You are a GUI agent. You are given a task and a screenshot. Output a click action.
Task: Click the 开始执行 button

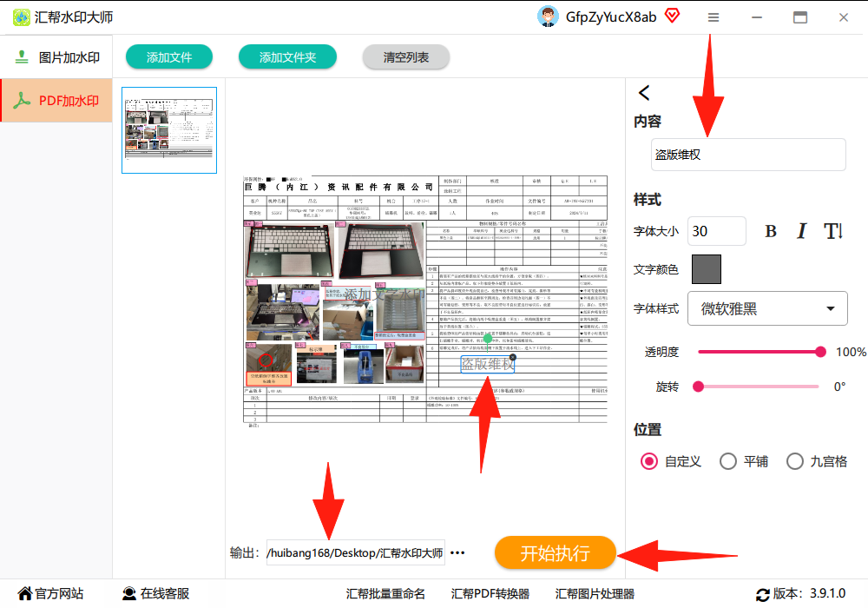tap(555, 552)
